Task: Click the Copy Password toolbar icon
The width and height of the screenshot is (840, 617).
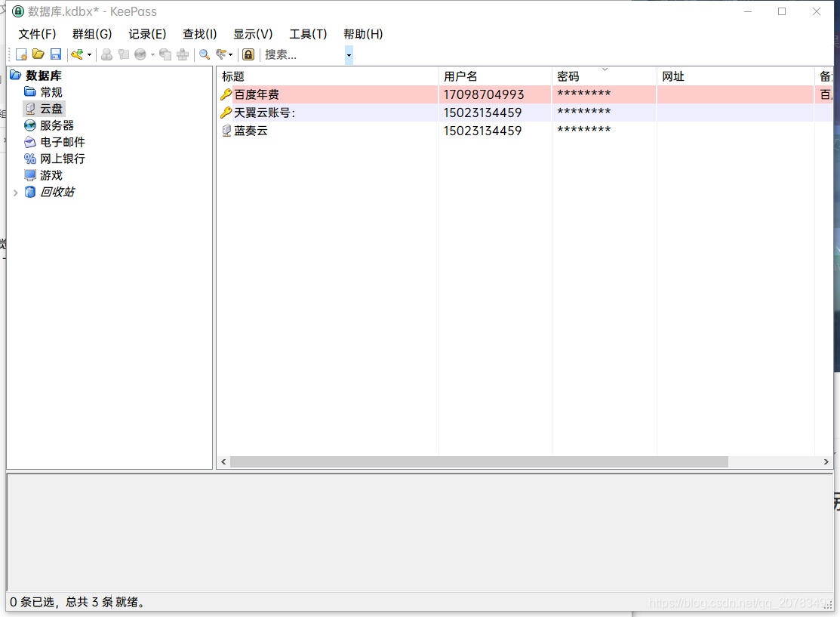Action: tap(124, 54)
